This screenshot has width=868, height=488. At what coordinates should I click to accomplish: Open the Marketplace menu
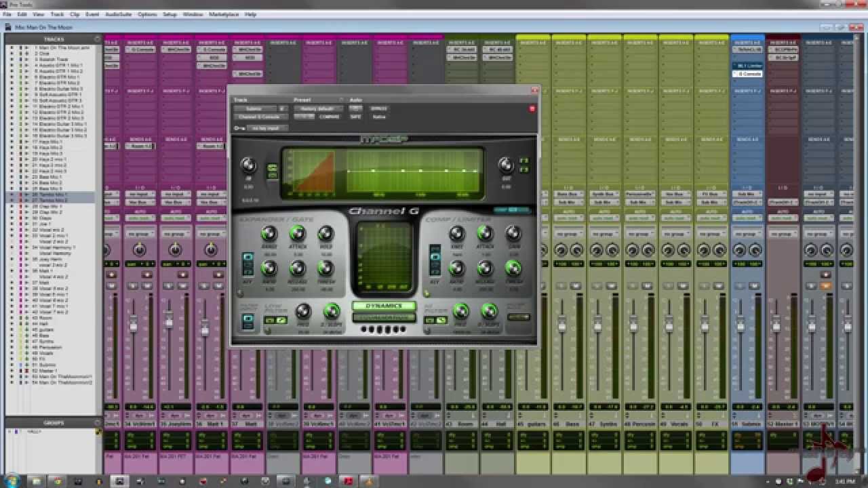coord(223,14)
